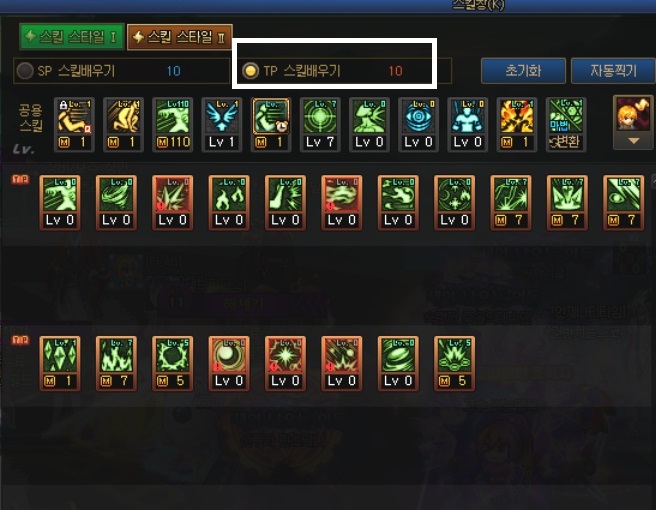
Task: Switch to 스킬 스타일 II tab
Action: (180, 37)
